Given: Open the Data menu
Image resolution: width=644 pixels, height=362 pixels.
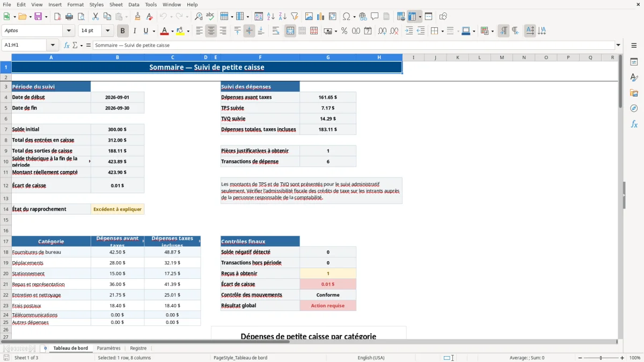Looking at the screenshot, I should (x=134, y=4).
